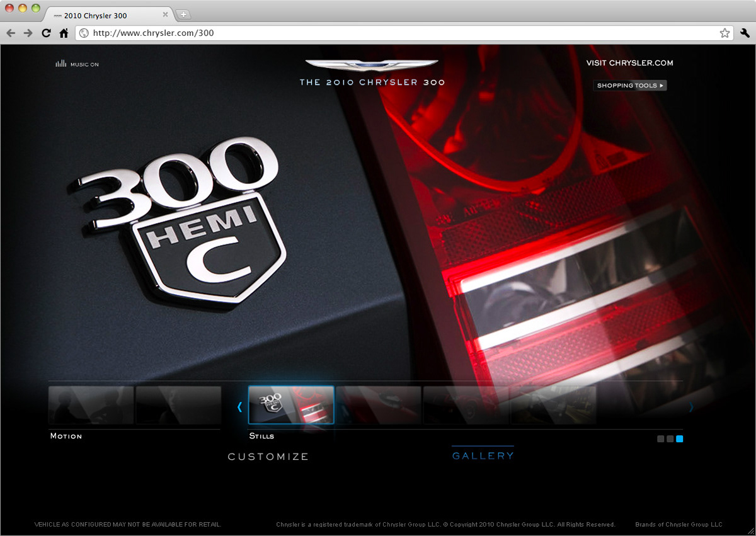756x536 pixels.
Task: Open the Gallery section
Action: [x=483, y=455]
